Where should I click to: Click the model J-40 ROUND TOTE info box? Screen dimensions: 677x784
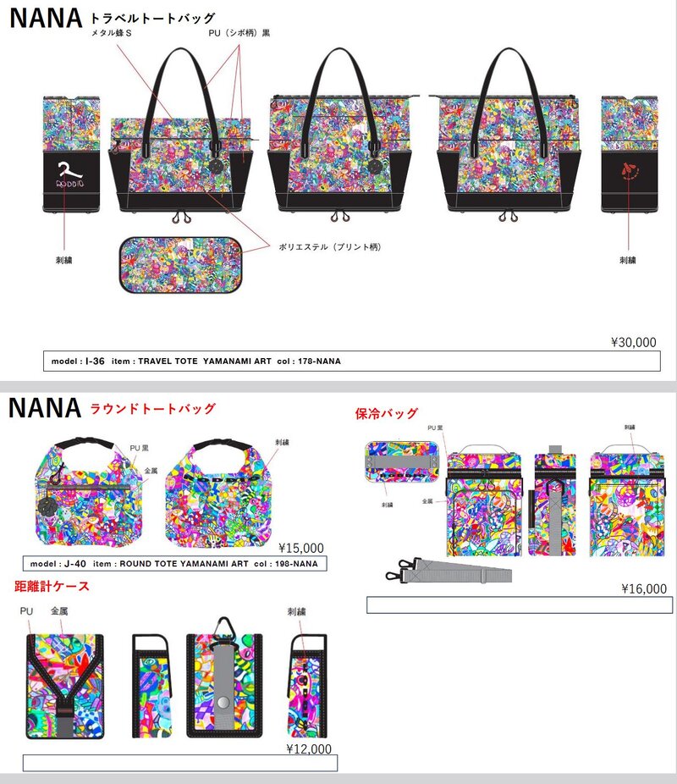[175, 564]
